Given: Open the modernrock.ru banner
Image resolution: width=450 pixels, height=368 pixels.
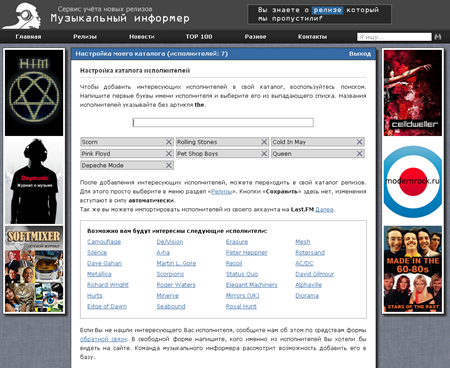Looking at the screenshot, I should [x=413, y=182].
